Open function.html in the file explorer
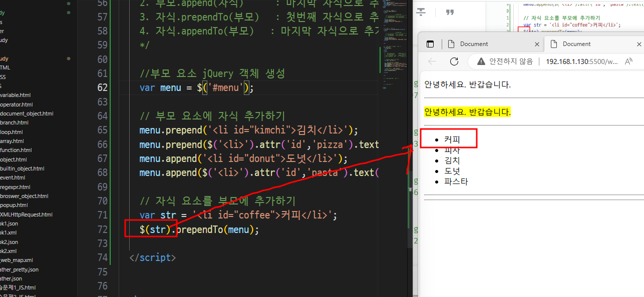The width and height of the screenshot is (644, 297). (16, 150)
